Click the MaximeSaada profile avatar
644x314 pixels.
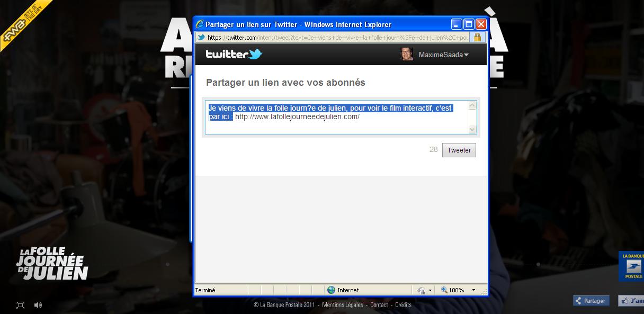[407, 54]
